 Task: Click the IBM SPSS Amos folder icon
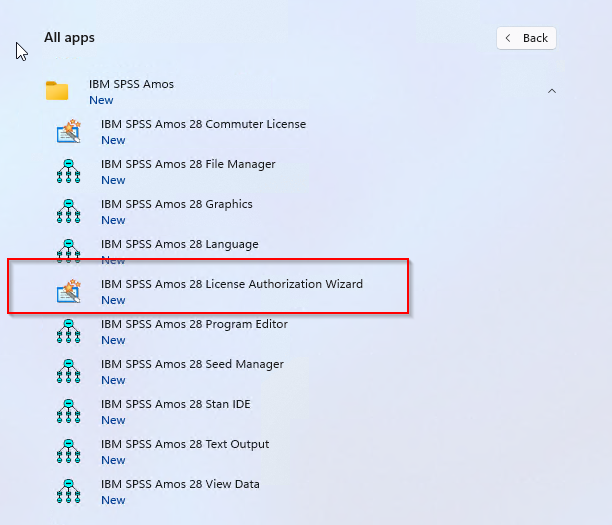coord(57,91)
